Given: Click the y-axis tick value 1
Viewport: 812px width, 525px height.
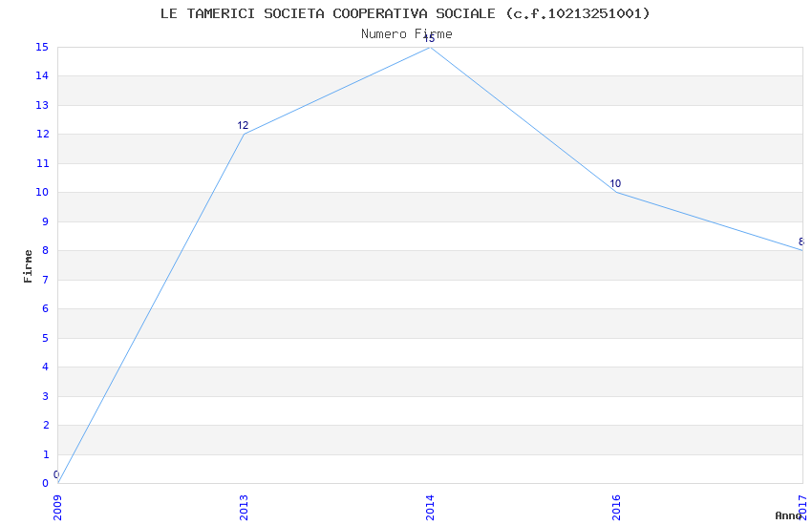Looking at the screenshot, I should pos(46,454).
